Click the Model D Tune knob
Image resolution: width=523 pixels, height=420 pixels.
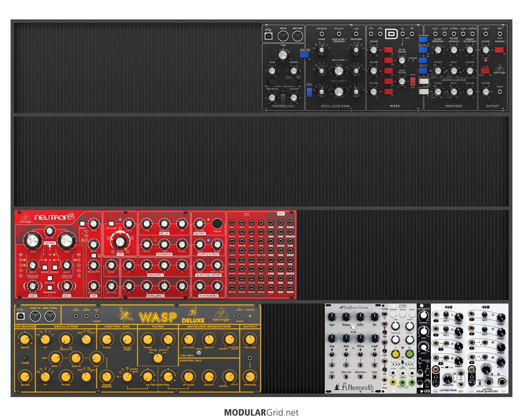coord(283,55)
